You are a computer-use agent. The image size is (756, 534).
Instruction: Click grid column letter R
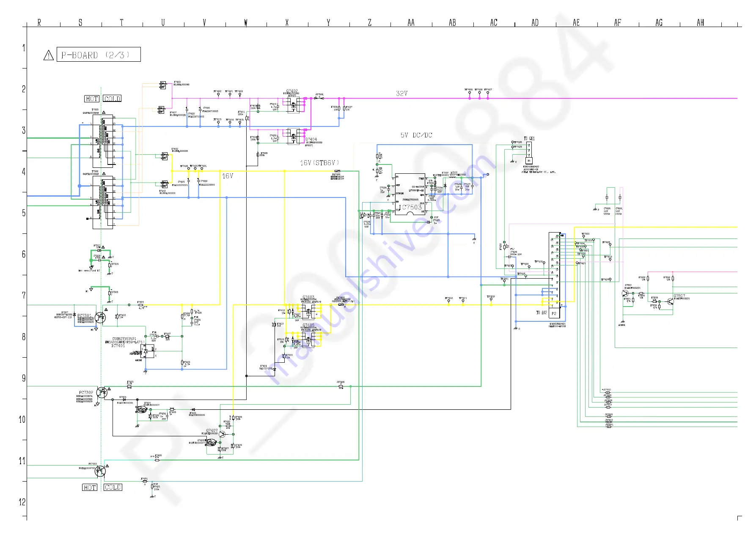[39, 22]
